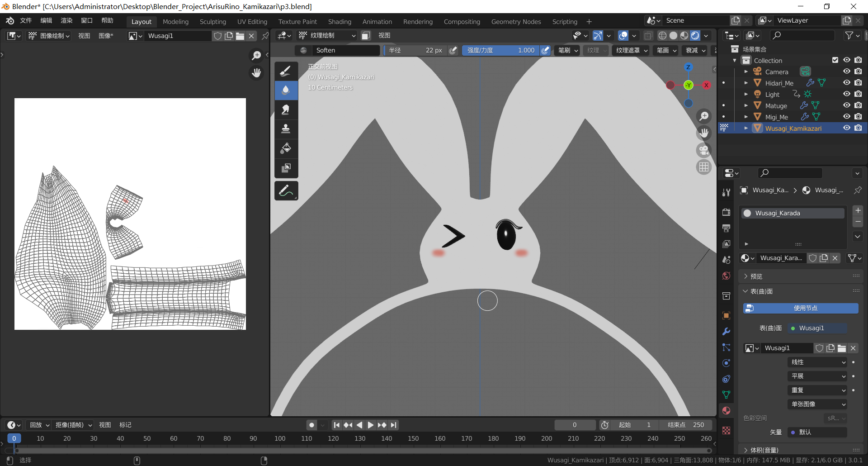Select the Smear tool
This screenshot has height=466, width=868.
pyautogui.click(x=286, y=110)
